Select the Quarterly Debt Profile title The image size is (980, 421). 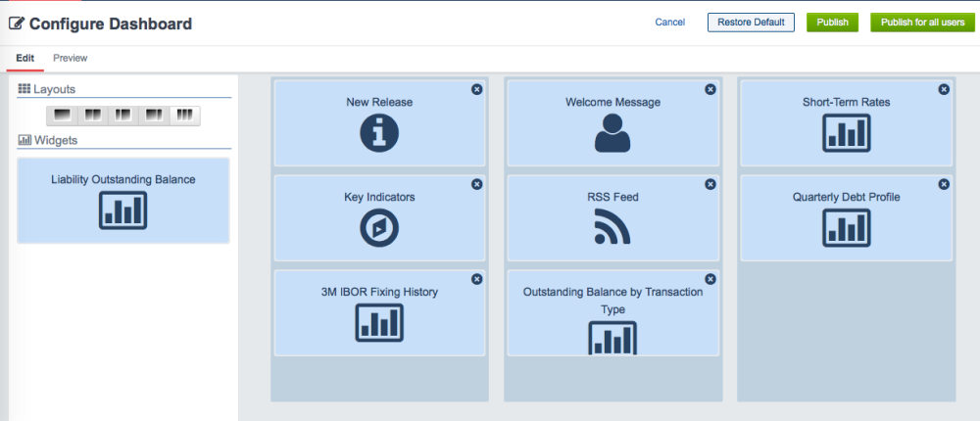tap(847, 198)
